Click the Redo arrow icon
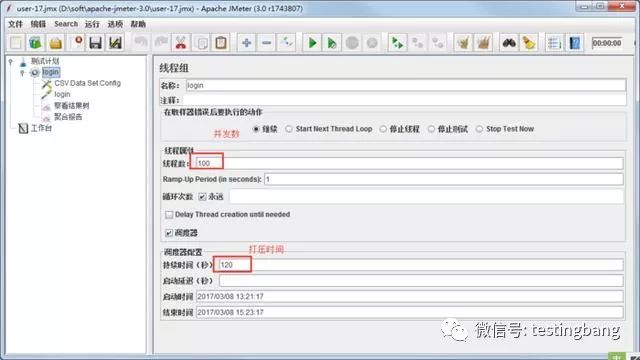 161,43
